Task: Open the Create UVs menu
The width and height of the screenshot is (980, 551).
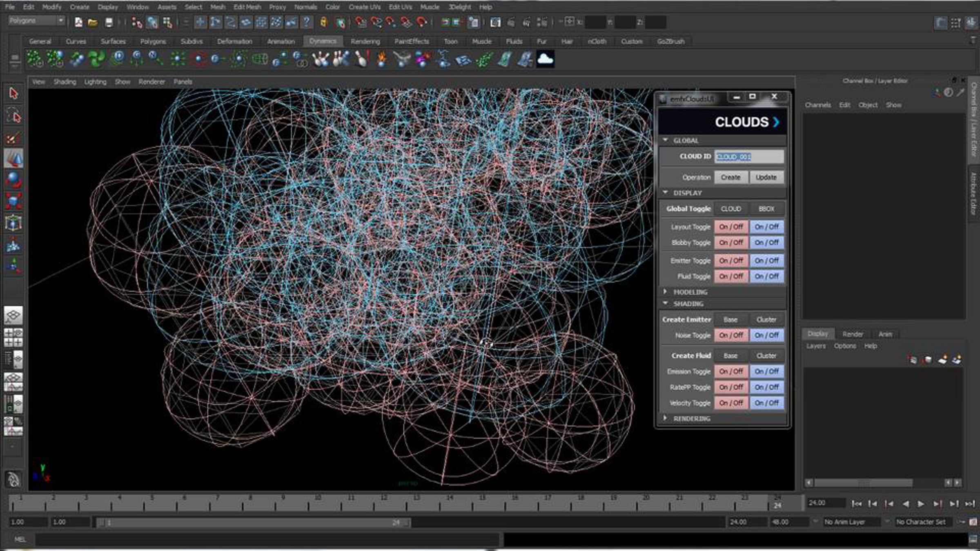Action: 365,7
